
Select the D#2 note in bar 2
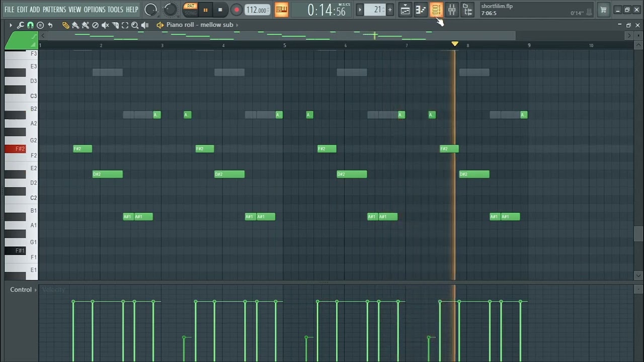coord(108,174)
